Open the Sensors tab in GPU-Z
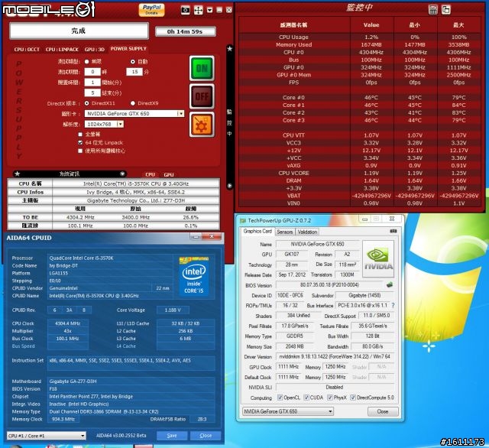 click(x=285, y=232)
